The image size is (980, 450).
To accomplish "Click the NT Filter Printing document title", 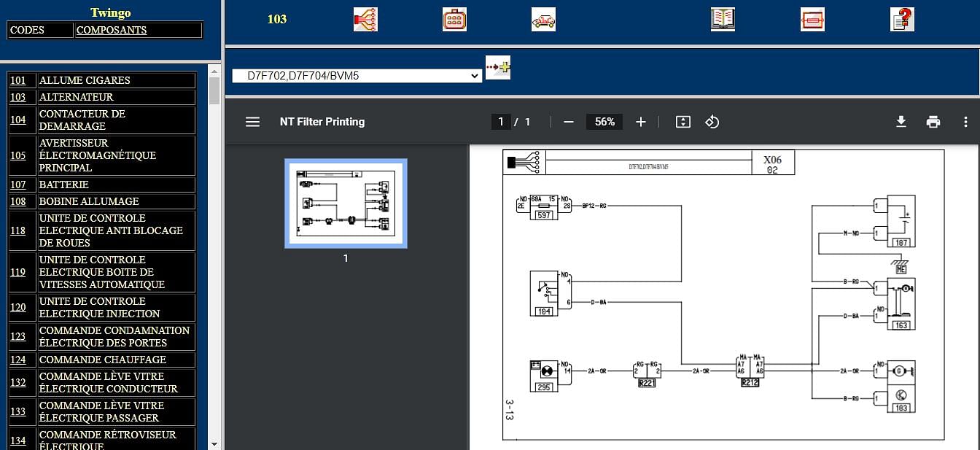I will point(322,122).
